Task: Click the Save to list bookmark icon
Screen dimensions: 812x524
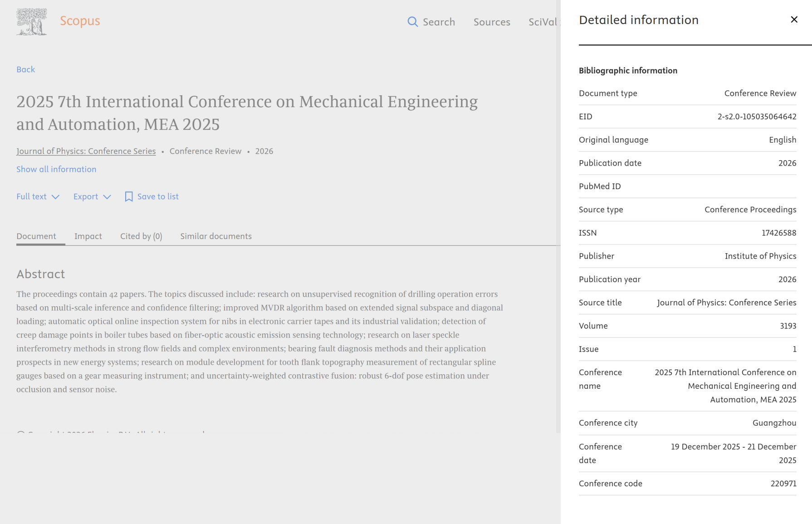Action: tap(129, 196)
